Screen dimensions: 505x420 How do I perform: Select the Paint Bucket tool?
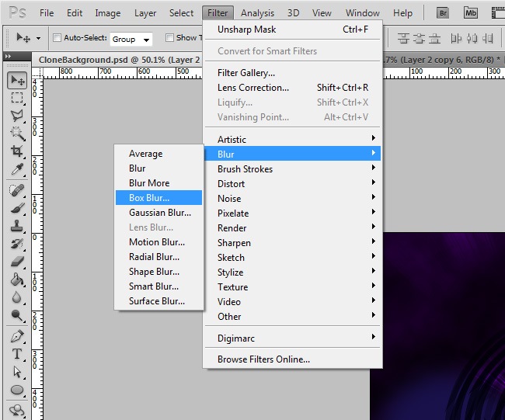17,279
